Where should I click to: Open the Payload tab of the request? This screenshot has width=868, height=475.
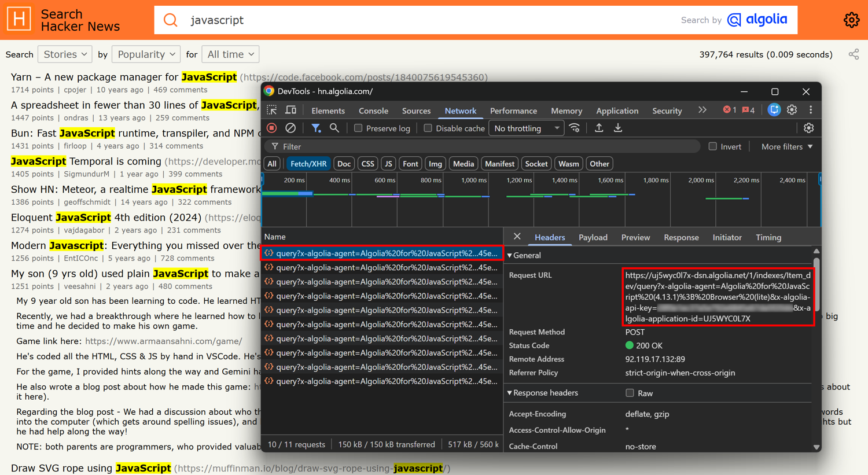593,237
